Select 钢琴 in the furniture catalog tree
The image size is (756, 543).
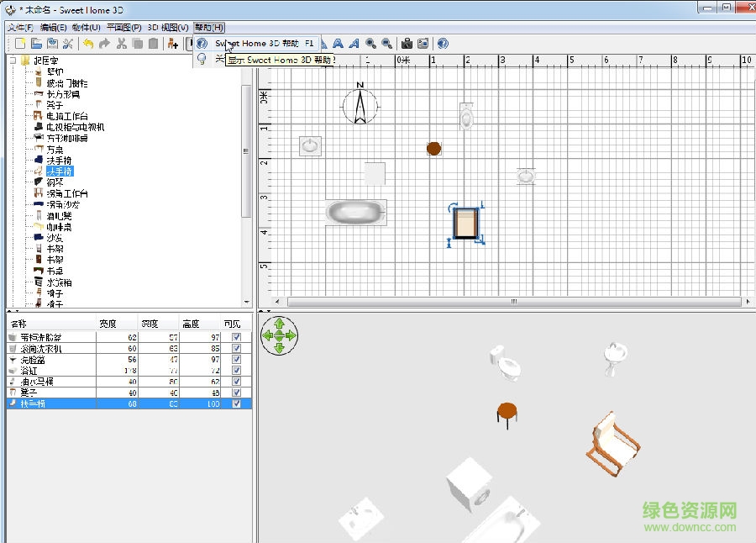point(54,182)
